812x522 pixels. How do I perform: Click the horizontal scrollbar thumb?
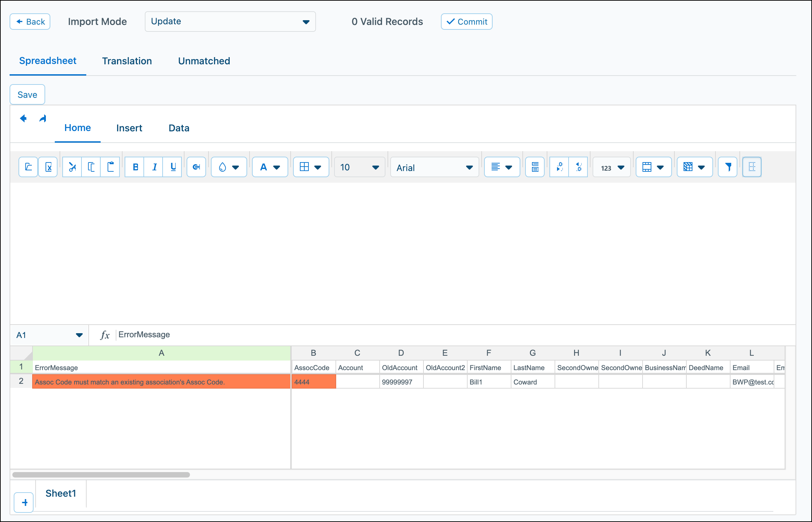tap(101, 475)
